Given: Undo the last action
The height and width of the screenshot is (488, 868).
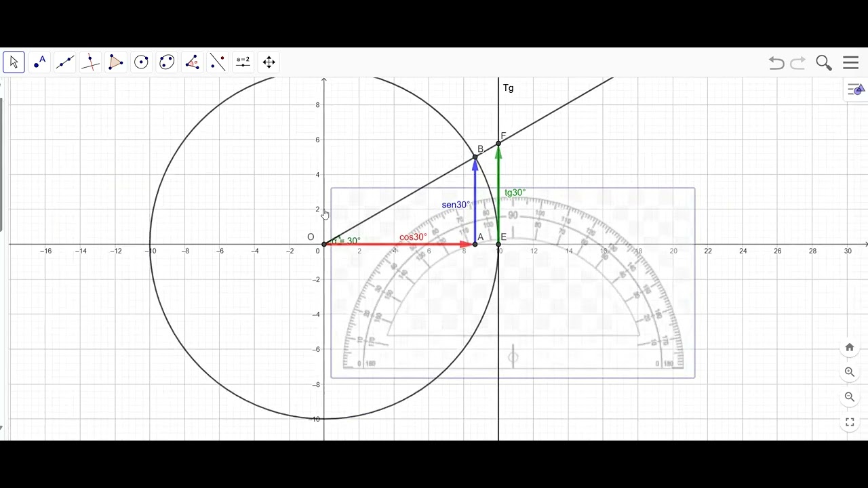Looking at the screenshot, I should pyautogui.click(x=776, y=63).
